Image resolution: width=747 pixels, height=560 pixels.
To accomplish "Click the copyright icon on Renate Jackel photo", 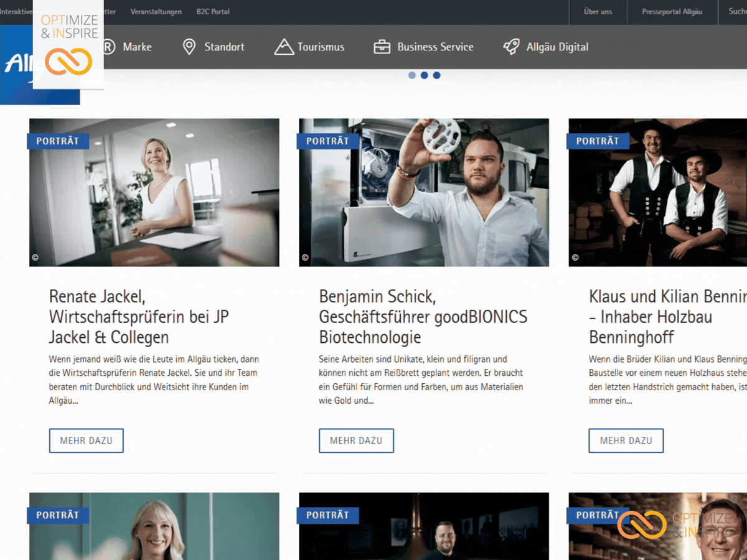I will [35, 257].
